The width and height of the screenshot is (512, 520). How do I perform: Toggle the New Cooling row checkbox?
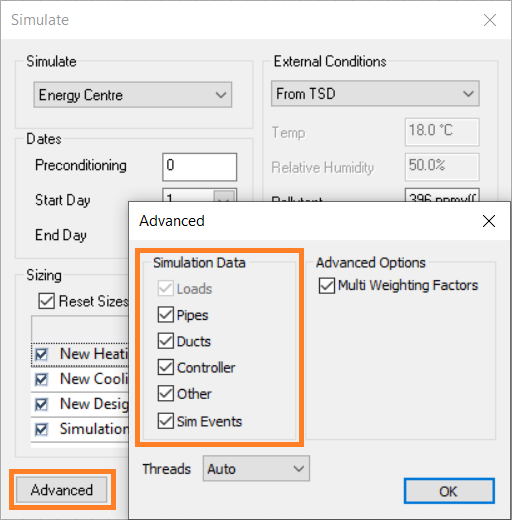click(x=41, y=379)
